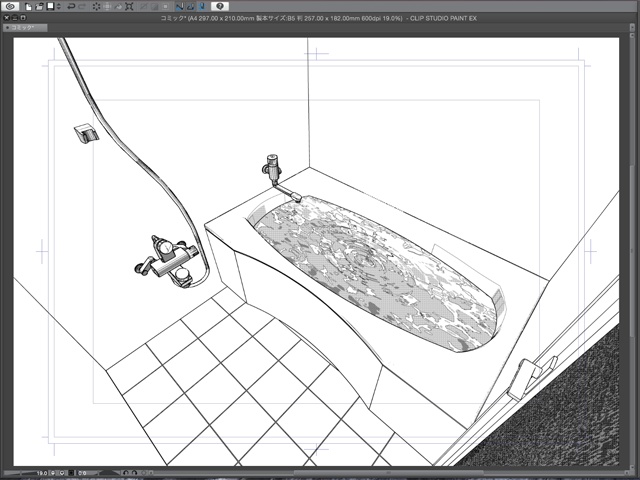Toggle show selection border icon
Image resolution: width=640 pixels, height=480 pixels.
[165, 7]
